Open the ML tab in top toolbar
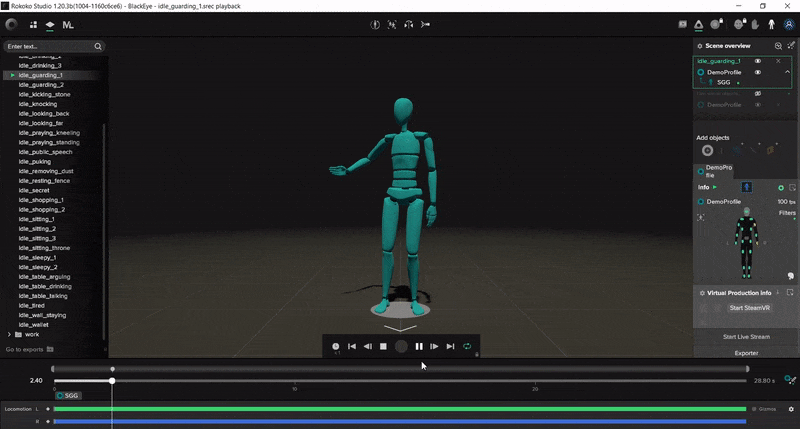 click(68, 24)
